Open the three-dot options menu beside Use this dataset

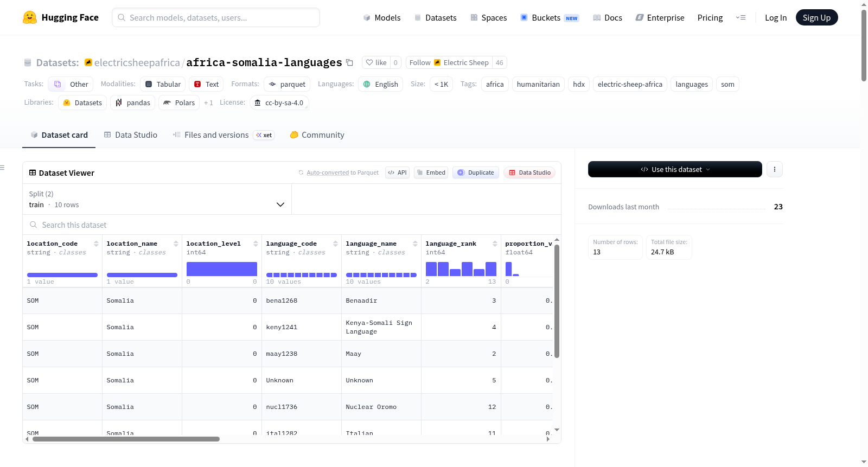[775, 169]
